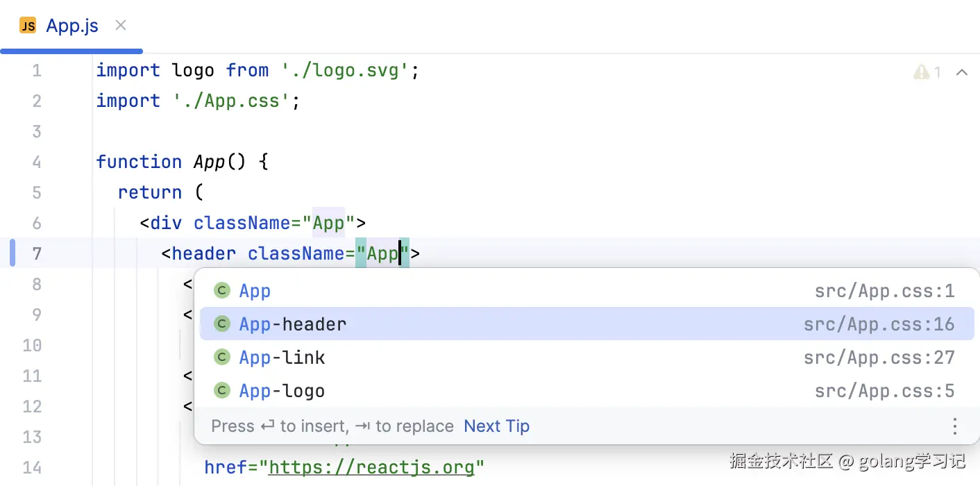Click the class icon beside the App suggestion
Viewport: 980px width, 486px height.
(222, 290)
